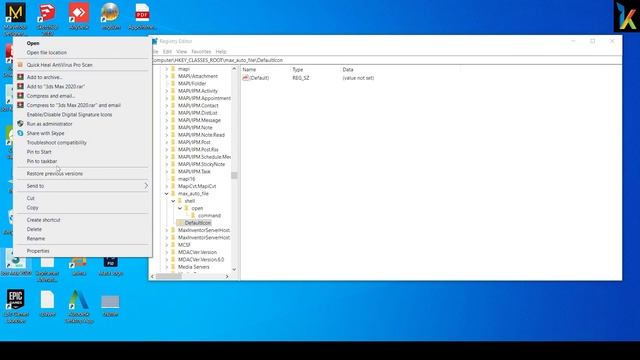Select the MAPI/IPM.Contact key

tap(198, 106)
